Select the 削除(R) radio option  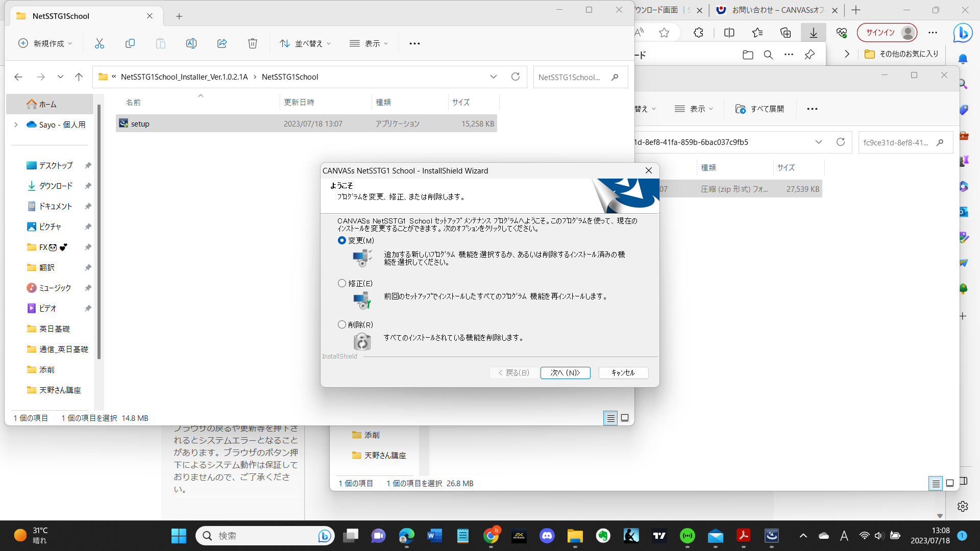(342, 324)
